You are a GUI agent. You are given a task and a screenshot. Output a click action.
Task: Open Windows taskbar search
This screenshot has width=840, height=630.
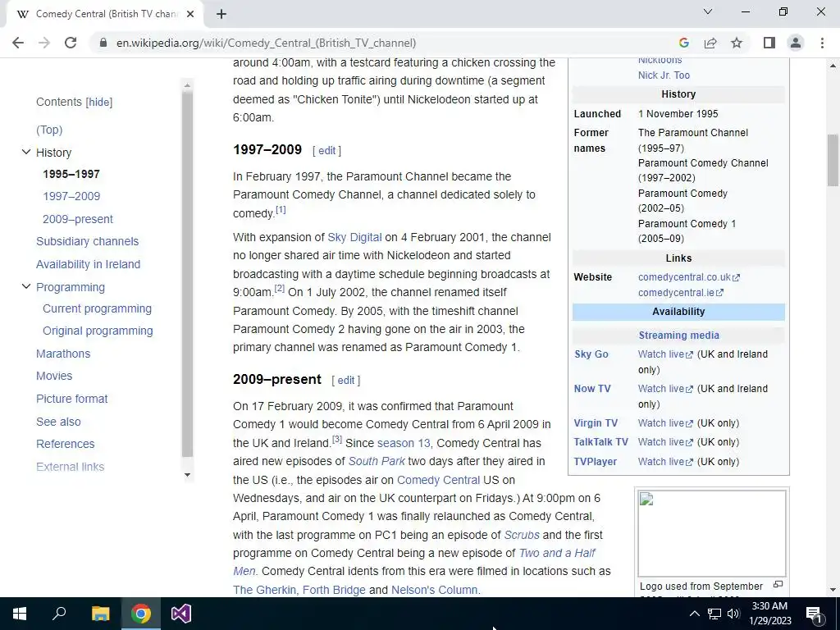59,614
